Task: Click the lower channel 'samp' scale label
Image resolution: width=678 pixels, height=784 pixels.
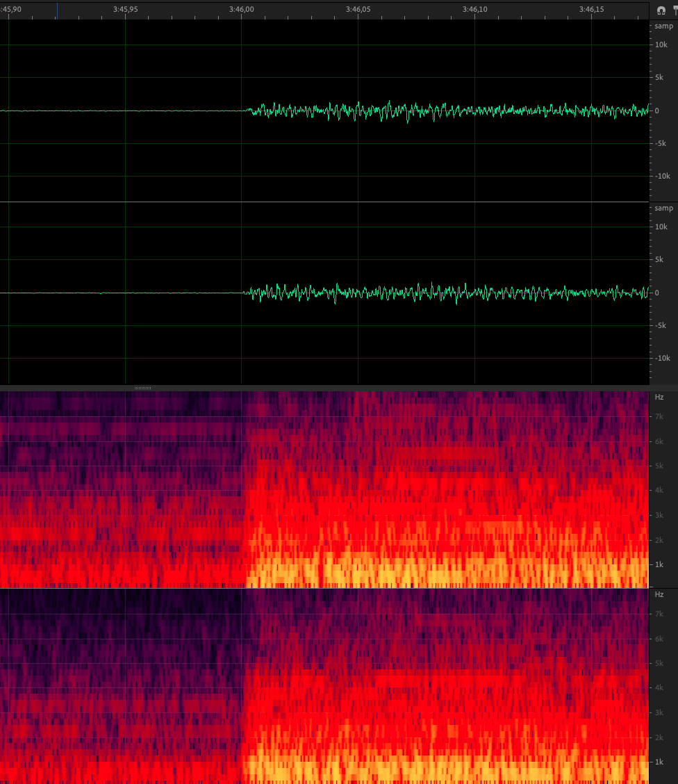Action: pos(663,209)
